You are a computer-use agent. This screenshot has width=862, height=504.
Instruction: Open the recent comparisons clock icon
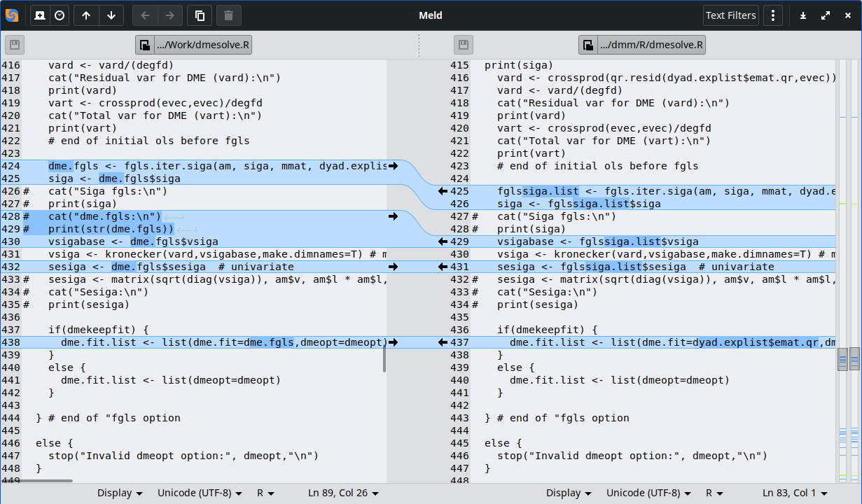60,15
